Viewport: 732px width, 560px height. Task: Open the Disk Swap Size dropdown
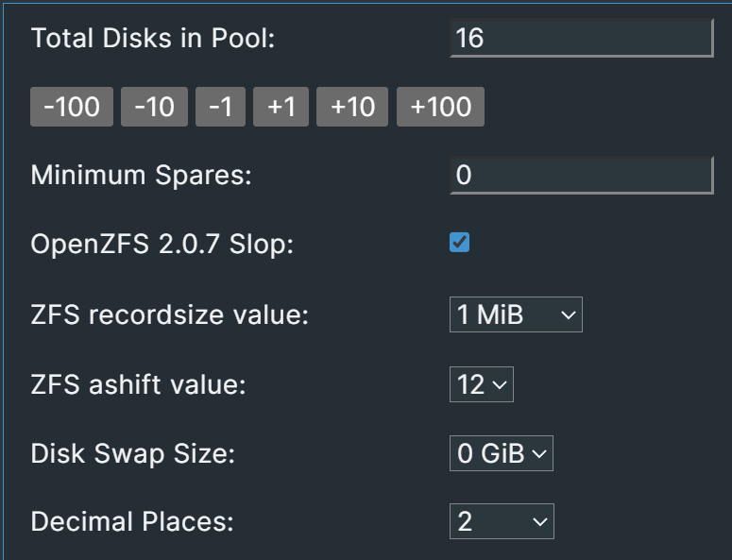pos(501,453)
